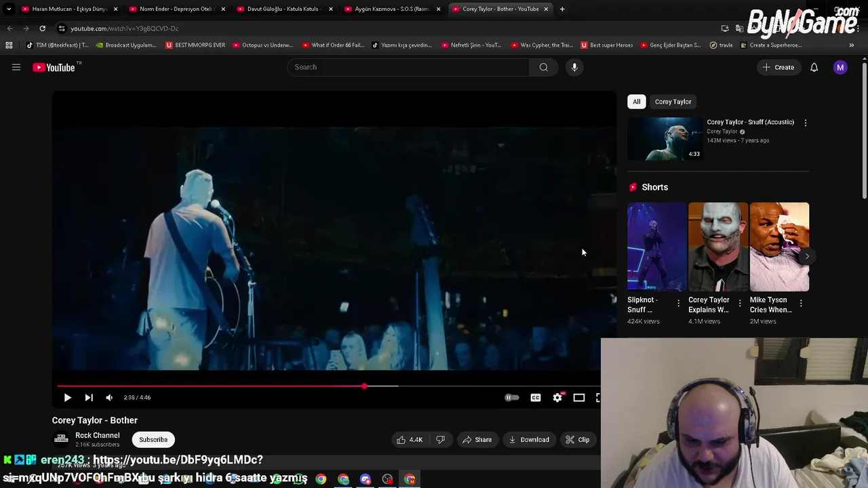
Task: Like the video with thumbs up
Action: (x=410, y=440)
